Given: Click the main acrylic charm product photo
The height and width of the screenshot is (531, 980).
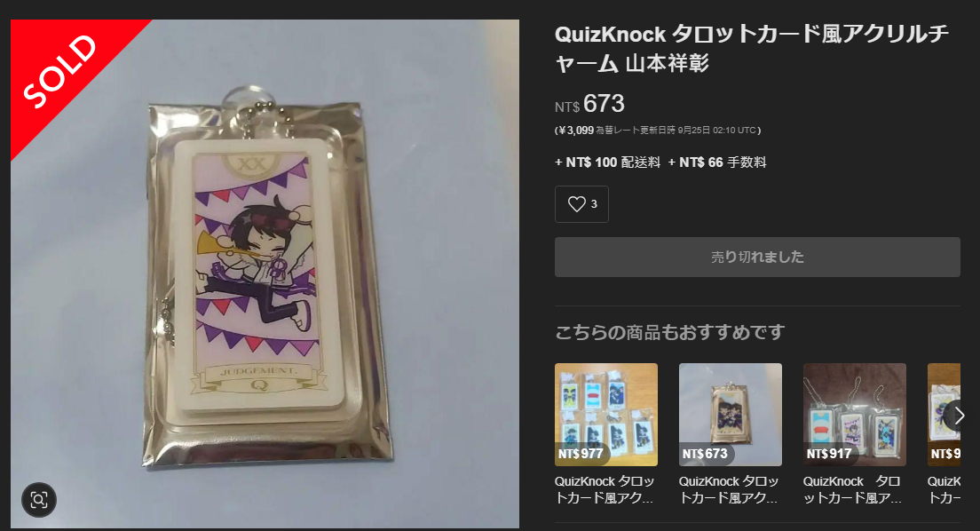Looking at the screenshot, I should [x=265, y=274].
